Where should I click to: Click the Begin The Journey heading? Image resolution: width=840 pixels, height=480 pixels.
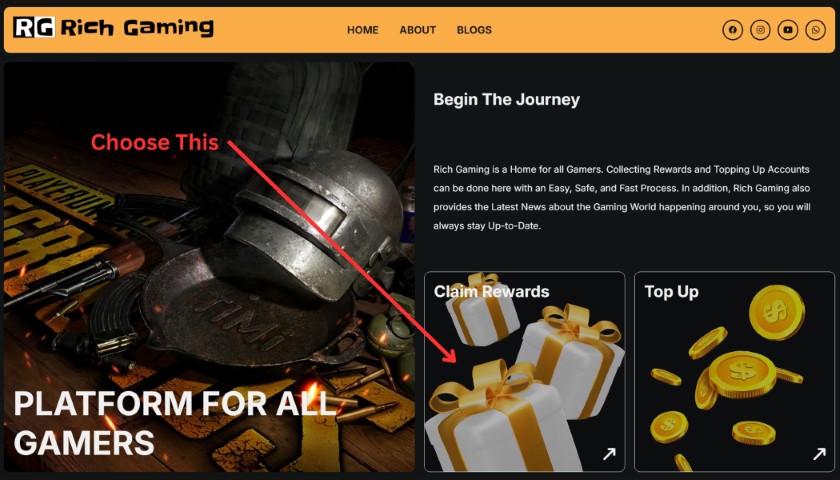point(506,100)
